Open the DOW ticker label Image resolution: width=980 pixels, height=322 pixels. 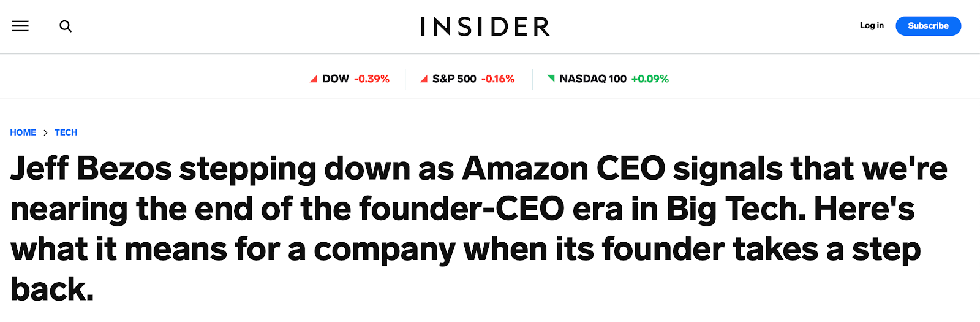click(336, 79)
